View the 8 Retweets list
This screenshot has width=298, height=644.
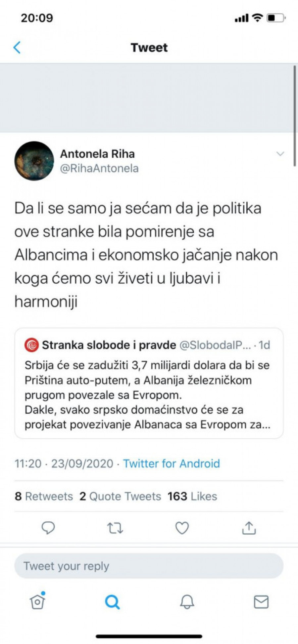[x=44, y=496]
